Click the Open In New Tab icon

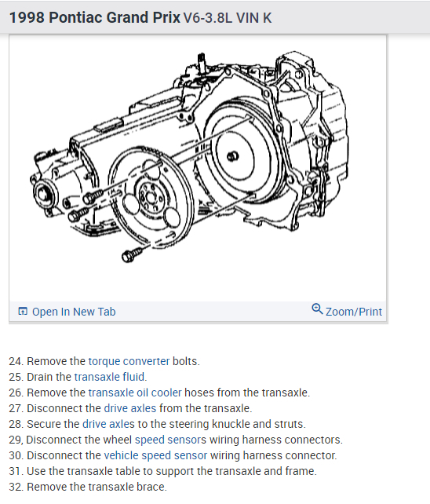tap(23, 311)
